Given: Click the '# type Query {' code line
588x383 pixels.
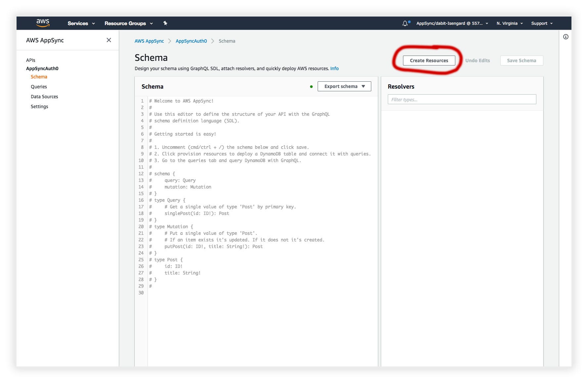Looking at the screenshot, I should pos(167,200).
